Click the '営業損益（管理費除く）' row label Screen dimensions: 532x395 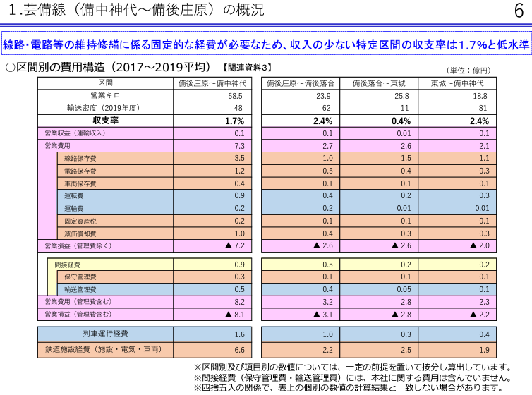point(78,245)
